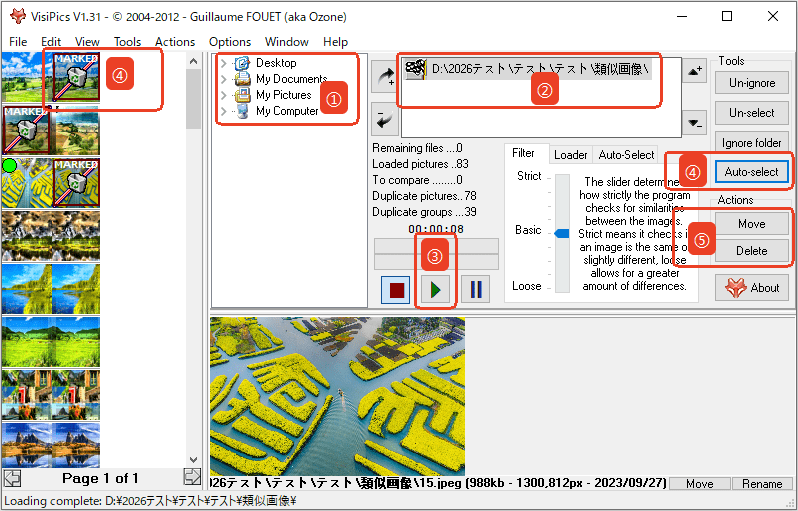Go to previous results page arrow
The width and height of the screenshot is (798, 511).
click(x=12, y=478)
